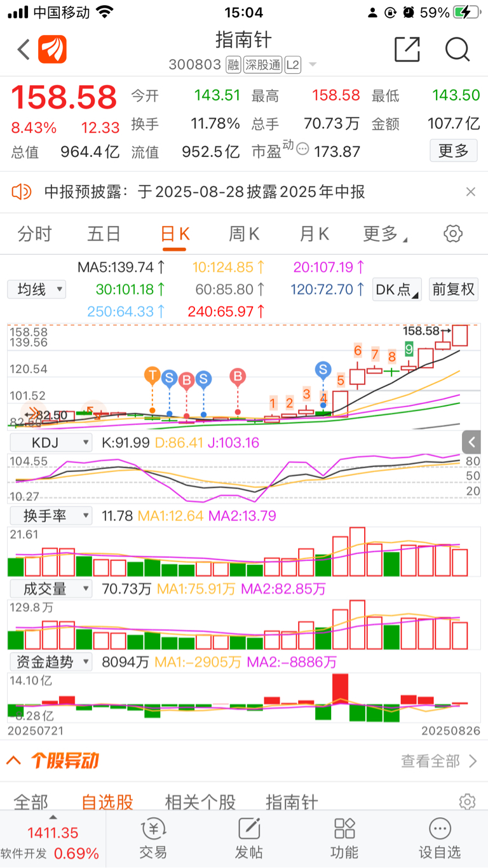This screenshot has width=488, height=868.
Task: Expand the 软件开发 index panel
Action: [53, 839]
